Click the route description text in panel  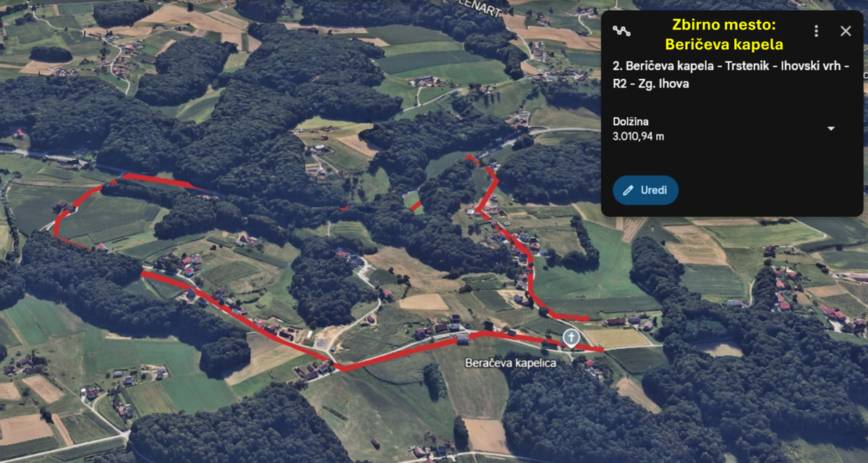[731, 75]
